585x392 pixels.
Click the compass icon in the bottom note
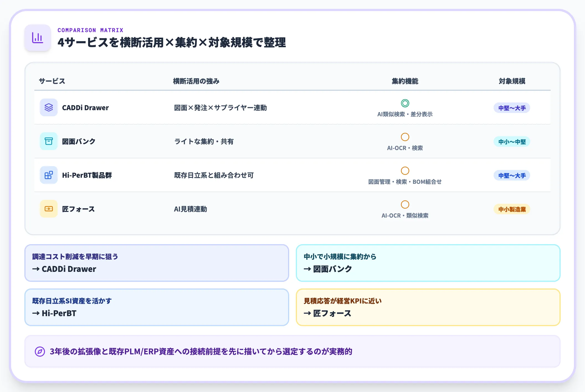39,352
